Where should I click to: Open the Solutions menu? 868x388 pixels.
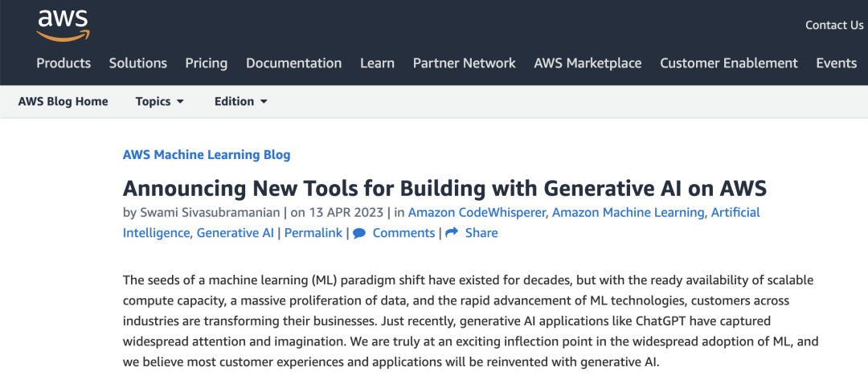click(x=138, y=63)
